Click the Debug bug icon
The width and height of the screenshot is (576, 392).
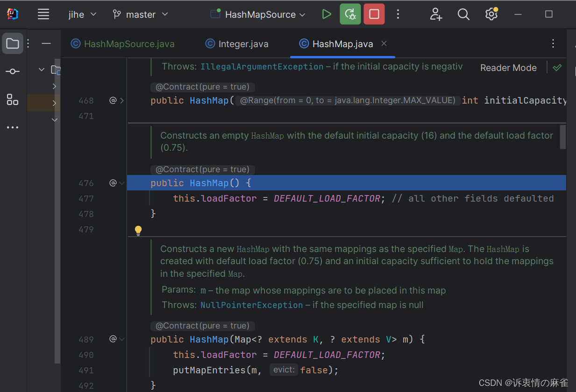(x=350, y=14)
